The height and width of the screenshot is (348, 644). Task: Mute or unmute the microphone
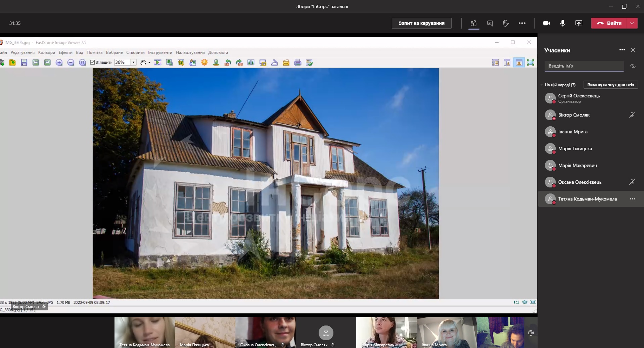click(x=562, y=23)
